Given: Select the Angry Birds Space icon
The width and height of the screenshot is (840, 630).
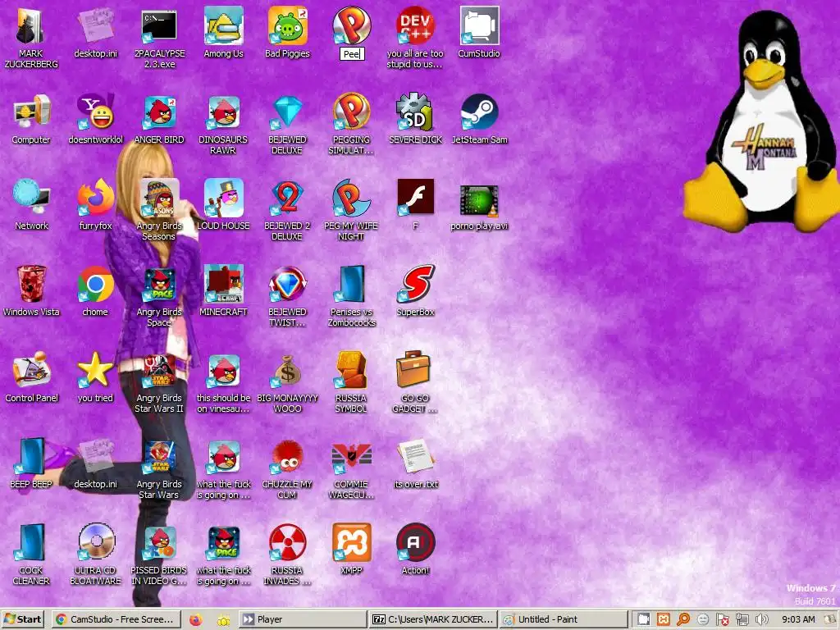Looking at the screenshot, I should click(159, 285).
